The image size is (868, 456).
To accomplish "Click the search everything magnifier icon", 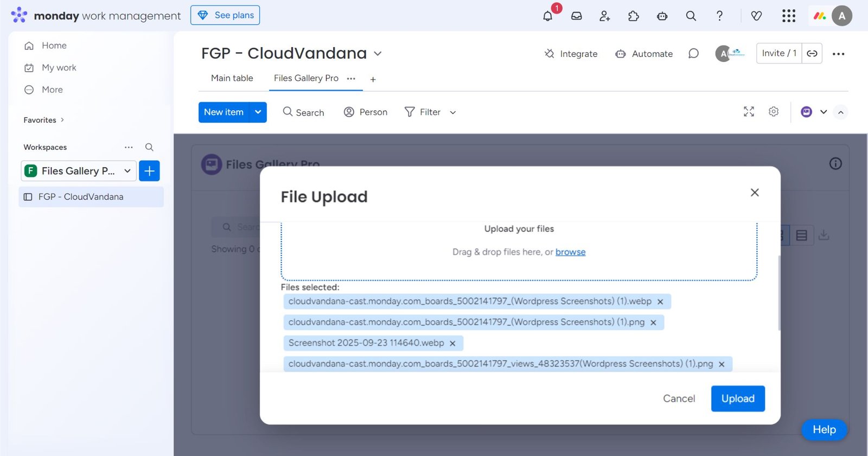I will click(691, 16).
